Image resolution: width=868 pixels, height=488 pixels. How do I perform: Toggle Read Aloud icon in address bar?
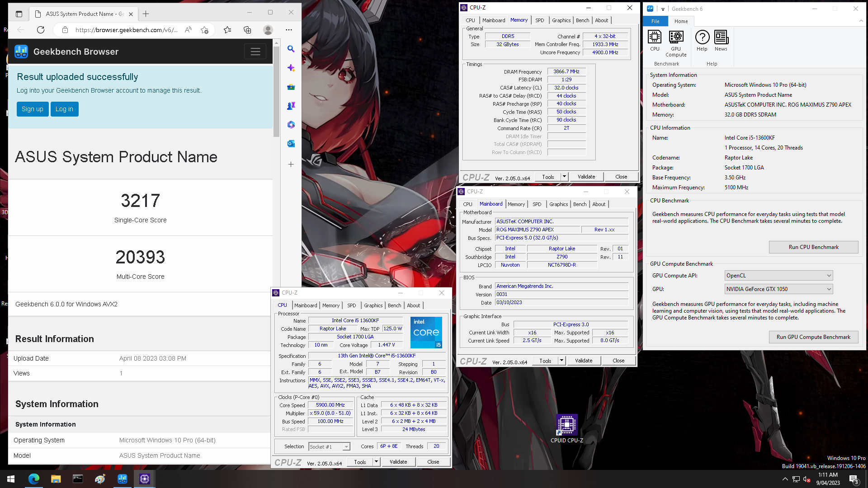189,30
